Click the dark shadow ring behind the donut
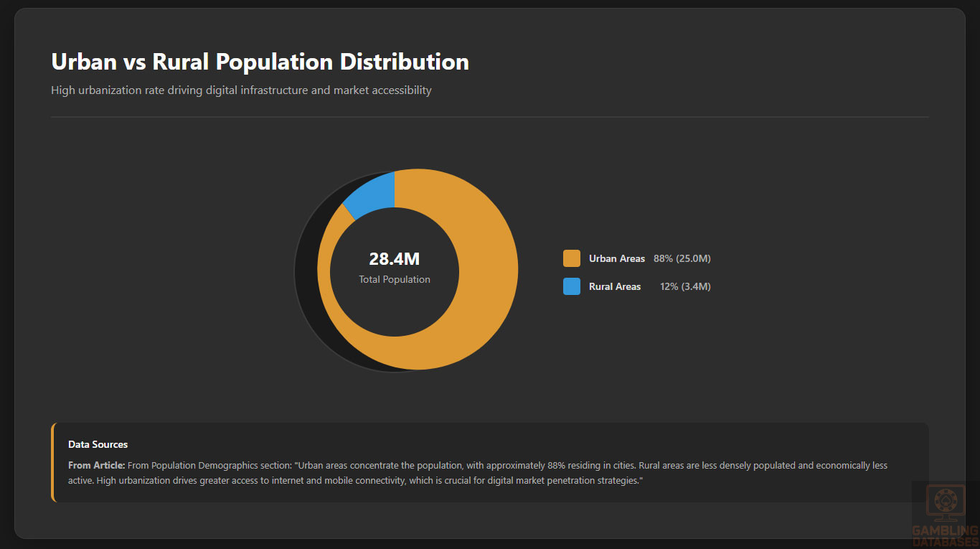The image size is (980, 549). pyautogui.click(x=307, y=287)
